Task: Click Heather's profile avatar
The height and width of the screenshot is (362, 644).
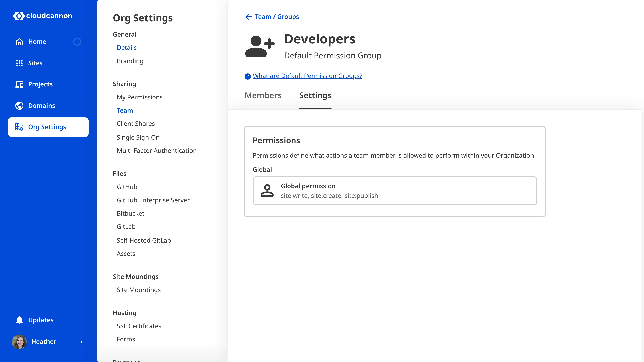Action: (19, 342)
